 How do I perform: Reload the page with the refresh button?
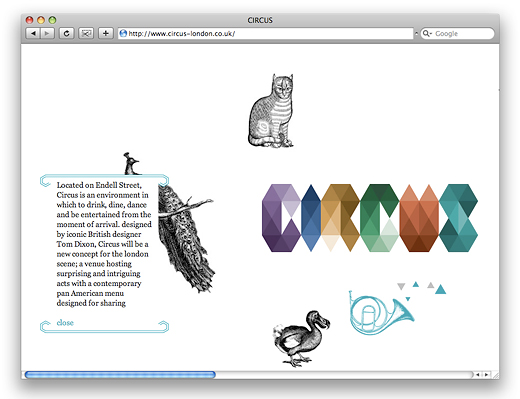(67, 33)
